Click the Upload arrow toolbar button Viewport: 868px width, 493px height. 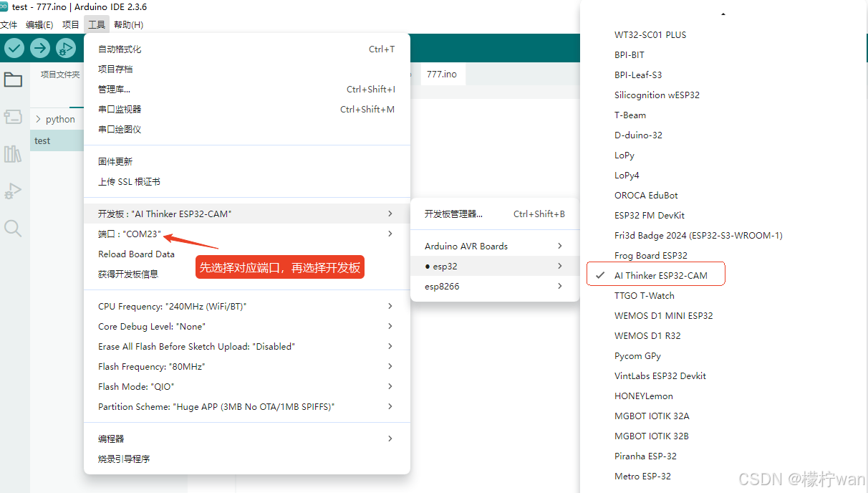[x=40, y=48]
